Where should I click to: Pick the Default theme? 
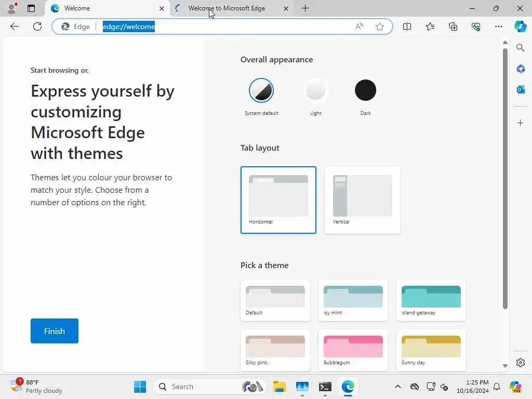pyautogui.click(x=275, y=300)
